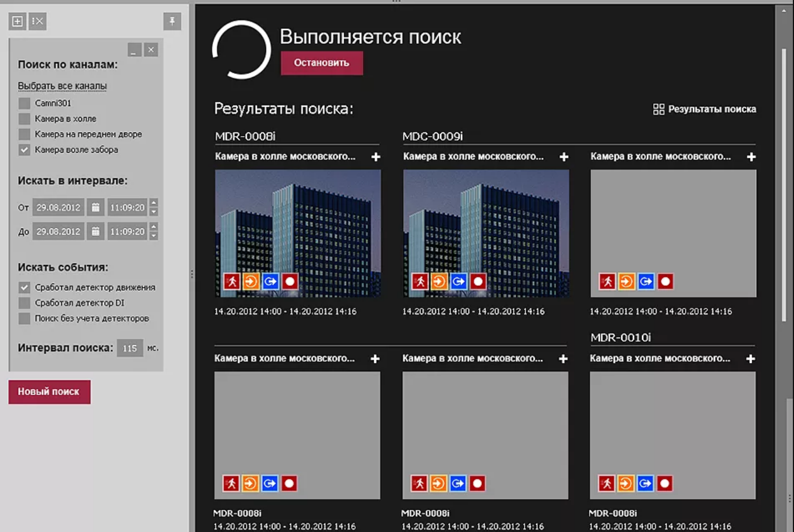Minimize the channel search panel
The height and width of the screenshot is (532, 794).
coord(135,50)
